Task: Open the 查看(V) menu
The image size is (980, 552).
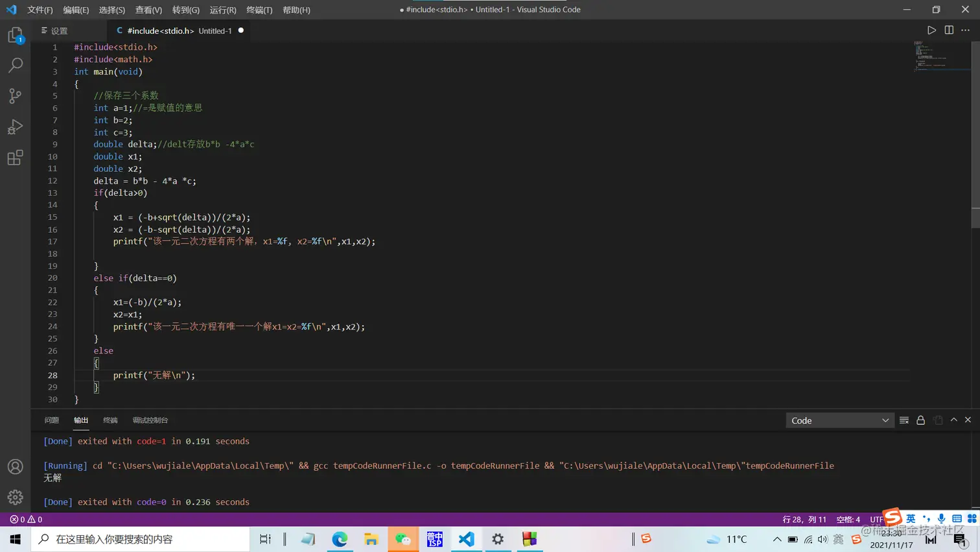Action: (148, 10)
